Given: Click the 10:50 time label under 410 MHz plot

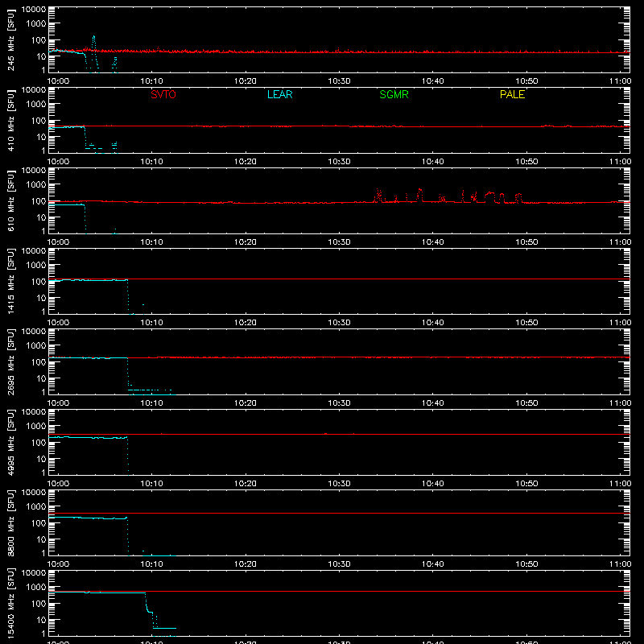Looking at the screenshot, I should (526, 162).
